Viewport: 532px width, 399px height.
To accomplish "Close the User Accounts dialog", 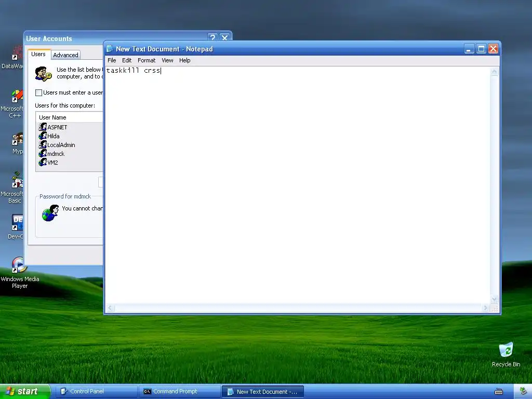I will click(224, 37).
